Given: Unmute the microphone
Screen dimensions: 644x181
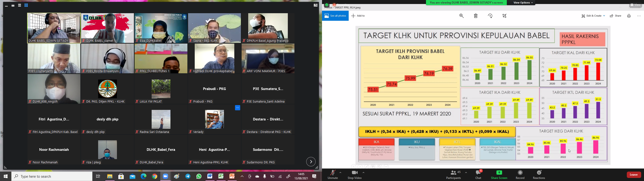Looking at the screenshot, I should 333,174.
